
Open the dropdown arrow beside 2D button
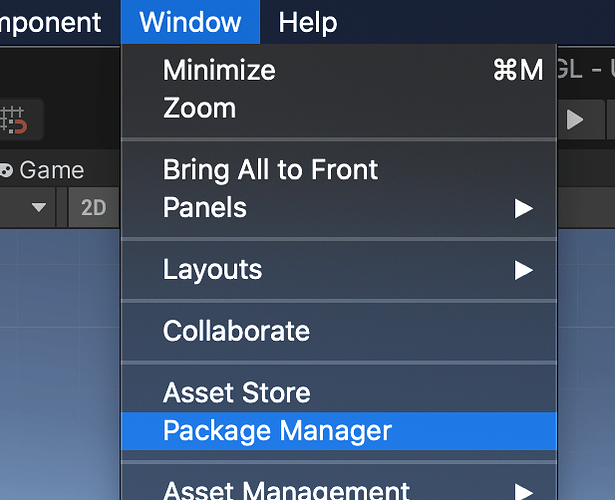tap(39, 207)
